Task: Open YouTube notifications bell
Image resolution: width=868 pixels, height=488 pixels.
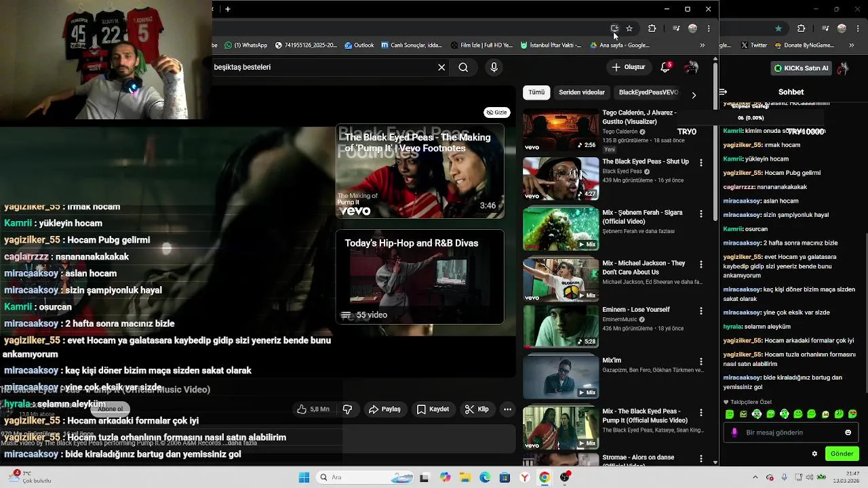Action: (x=665, y=67)
